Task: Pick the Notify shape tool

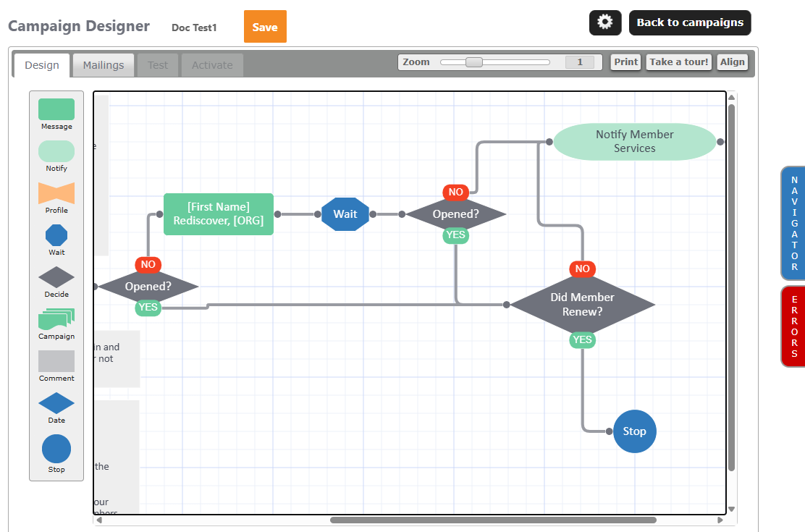Action: (56, 151)
